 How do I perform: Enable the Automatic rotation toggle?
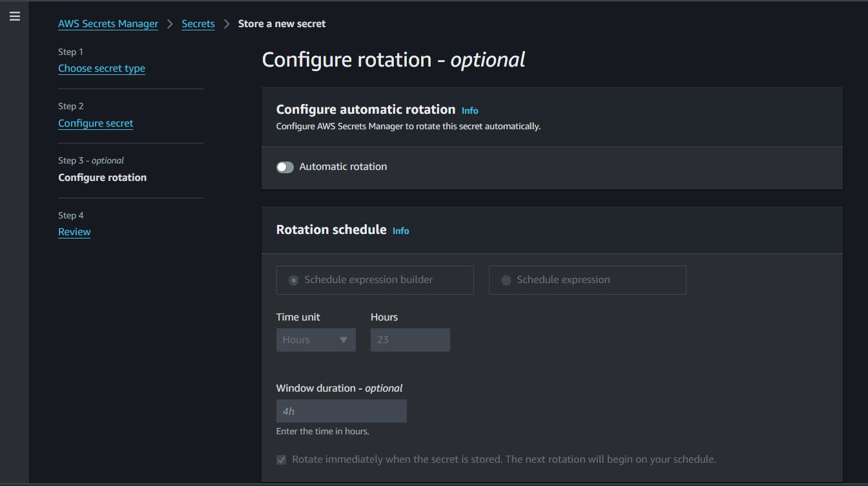(x=285, y=167)
